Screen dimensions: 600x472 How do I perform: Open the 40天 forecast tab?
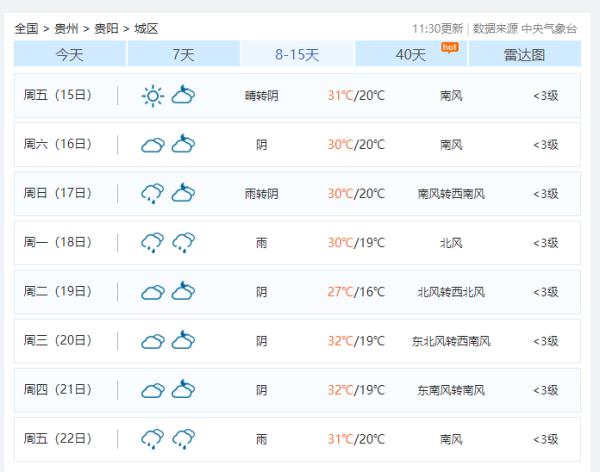pos(411,54)
